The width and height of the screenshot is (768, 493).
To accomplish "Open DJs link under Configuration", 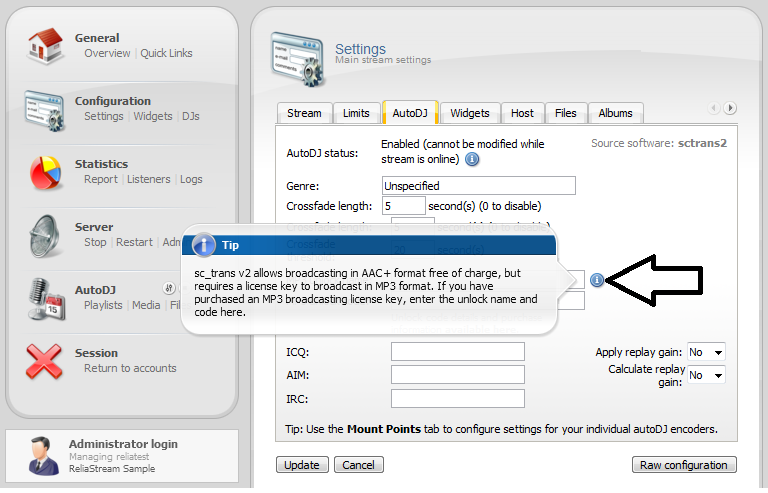I will tap(191, 116).
